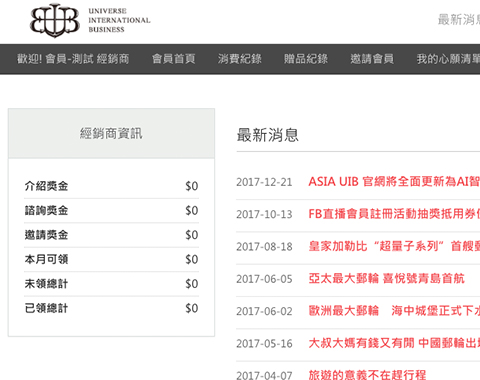
Task: Click the date 2017-12-21
Action: (x=264, y=182)
